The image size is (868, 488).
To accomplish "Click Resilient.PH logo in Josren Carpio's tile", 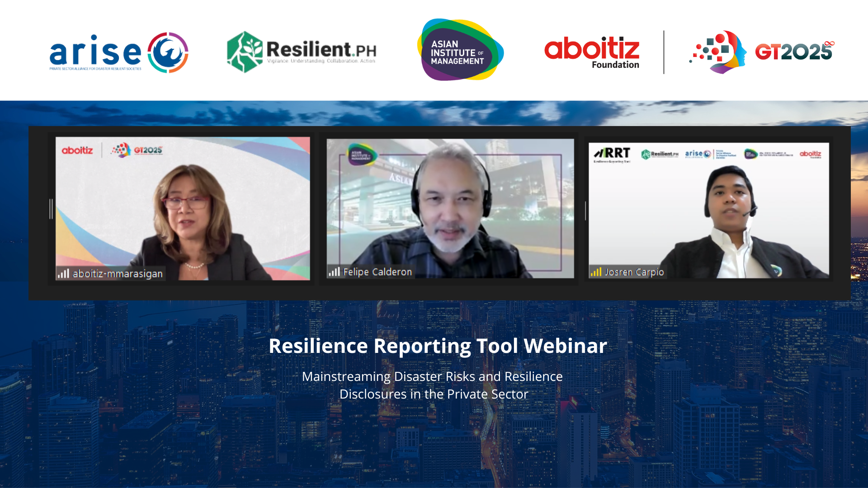I will pos(660,154).
